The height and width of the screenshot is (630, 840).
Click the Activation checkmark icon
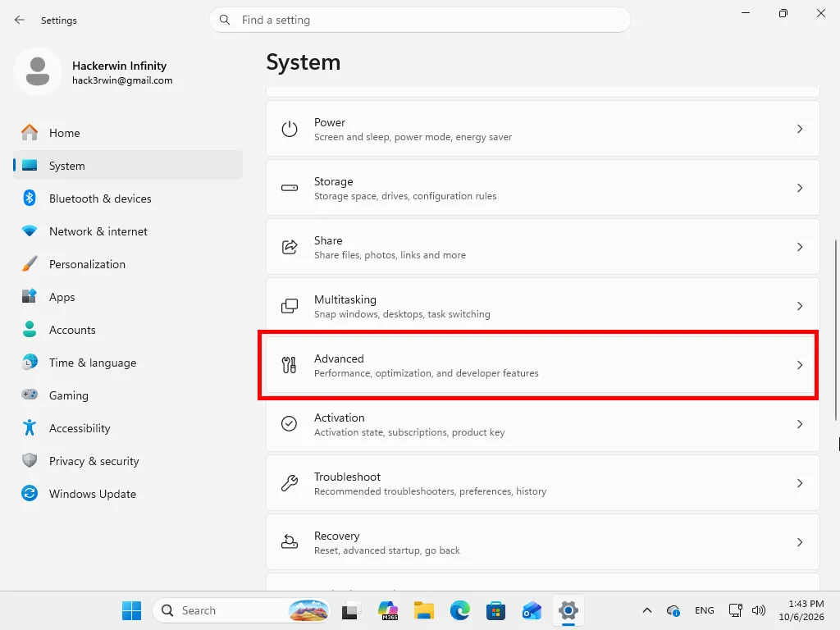pos(290,424)
